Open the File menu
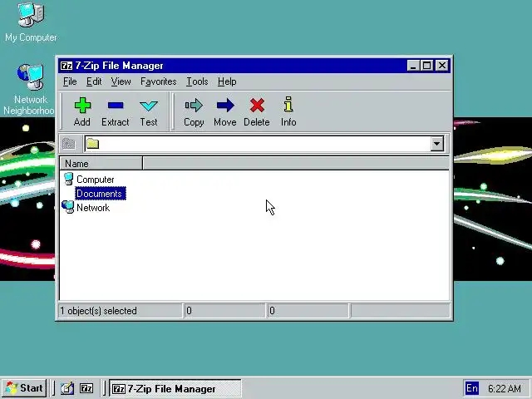This screenshot has width=532, height=399. click(70, 81)
